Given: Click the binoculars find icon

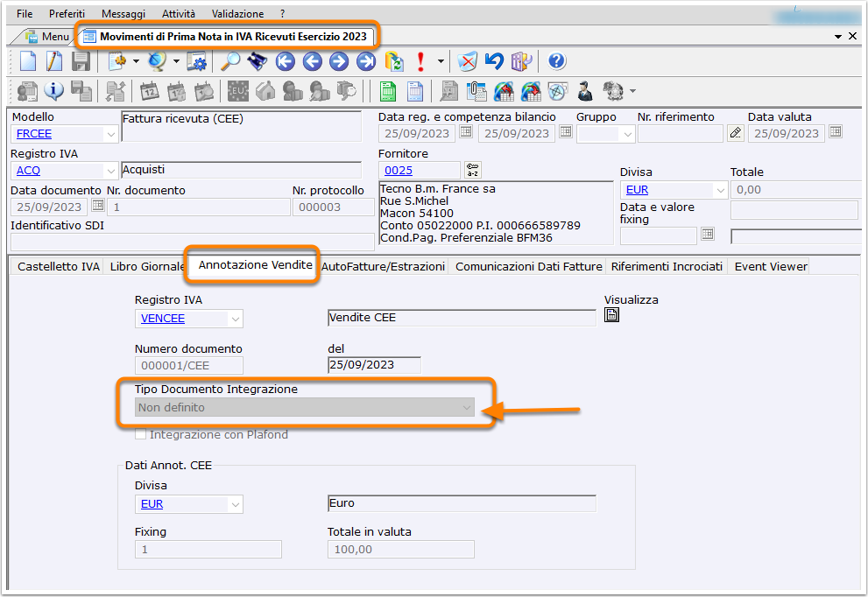Looking at the screenshot, I should (x=257, y=61).
